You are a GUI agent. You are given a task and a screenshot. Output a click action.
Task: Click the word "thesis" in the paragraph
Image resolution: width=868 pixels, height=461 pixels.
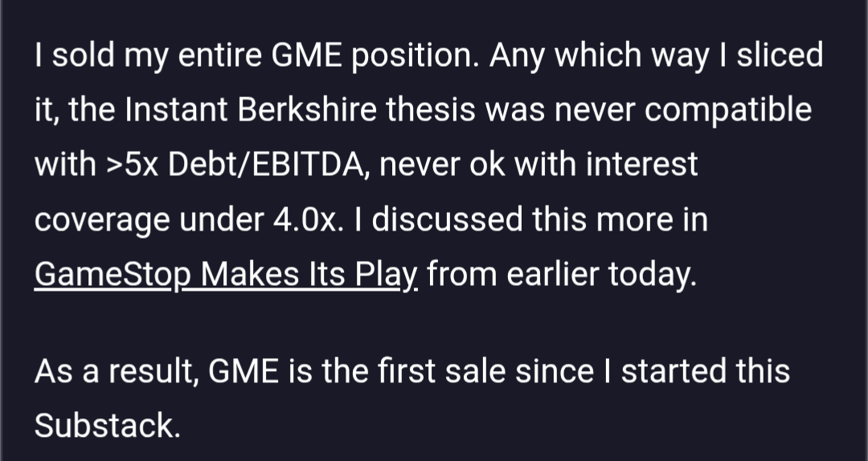431,109
